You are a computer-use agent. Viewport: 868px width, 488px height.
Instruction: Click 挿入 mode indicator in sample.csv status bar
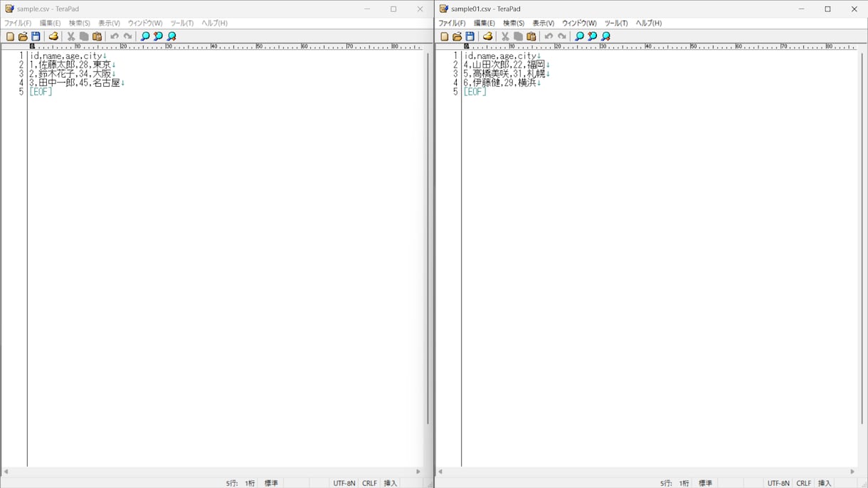tap(391, 483)
